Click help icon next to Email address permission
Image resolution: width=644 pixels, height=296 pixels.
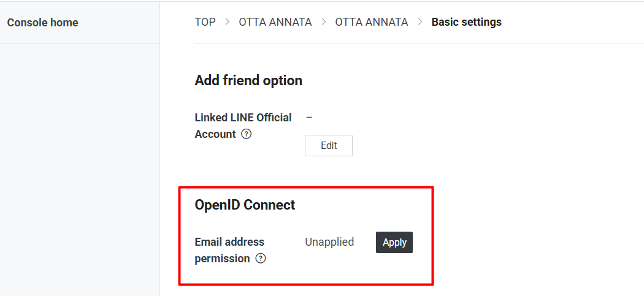point(261,259)
